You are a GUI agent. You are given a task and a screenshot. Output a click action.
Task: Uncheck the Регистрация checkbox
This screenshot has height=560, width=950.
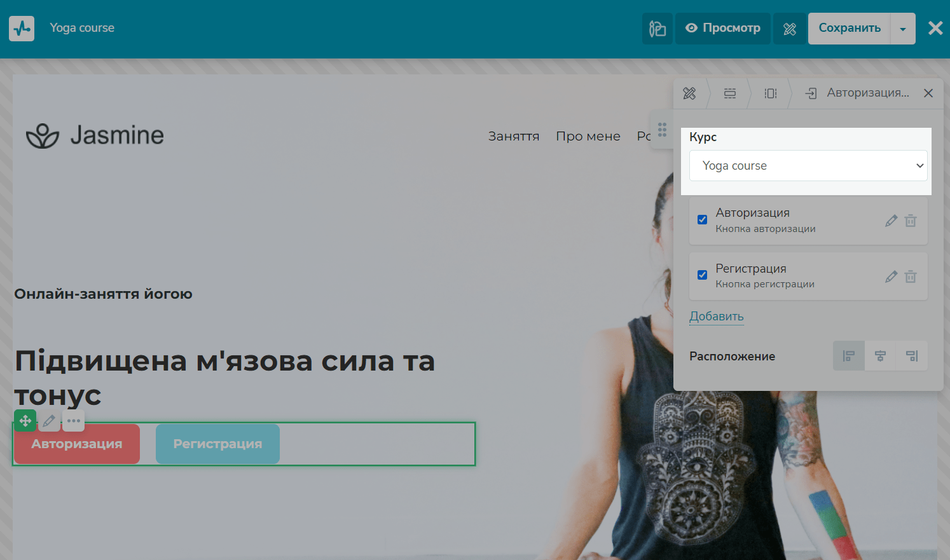pyautogui.click(x=702, y=275)
